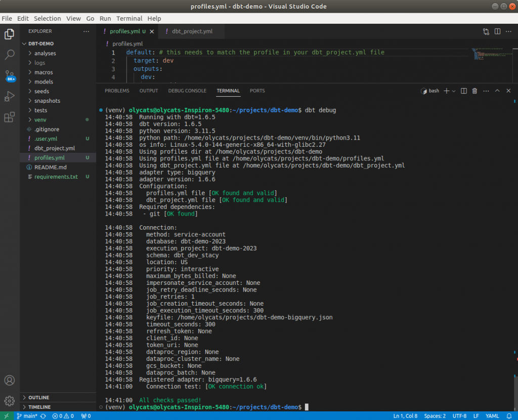Switch to the dbt_project.yml editor tab
Image resolution: width=518 pixels, height=420 pixels.
[x=192, y=31]
